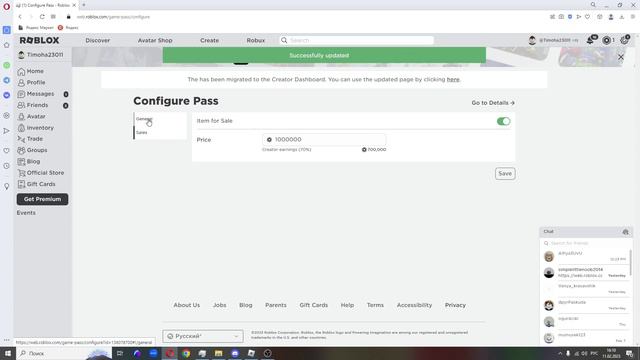Open the settings gear in Roblox navbar

[x=624, y=40]
